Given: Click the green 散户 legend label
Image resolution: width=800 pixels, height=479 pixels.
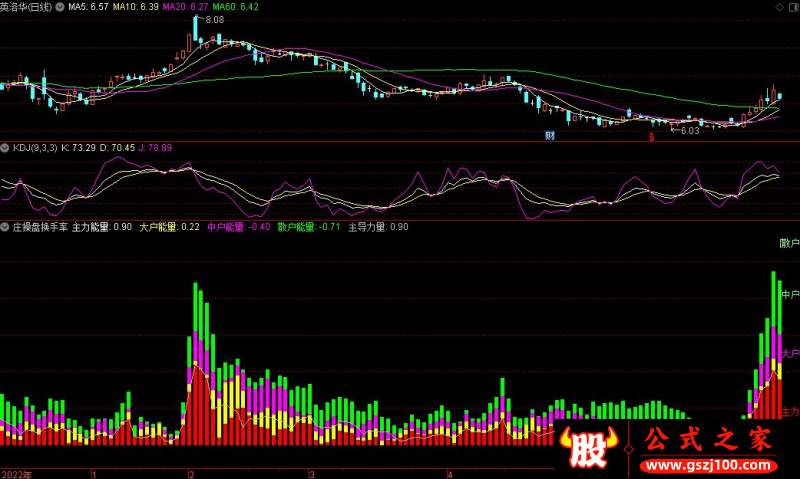Looking at the screenshot, I should click(x=789, y=243).
